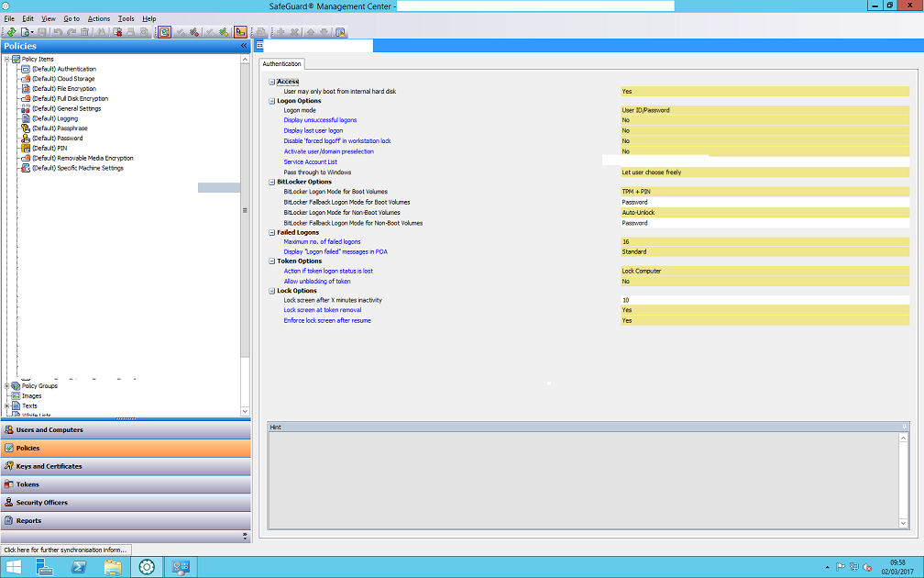Click the remove X toolbar icon

[294, 32]
